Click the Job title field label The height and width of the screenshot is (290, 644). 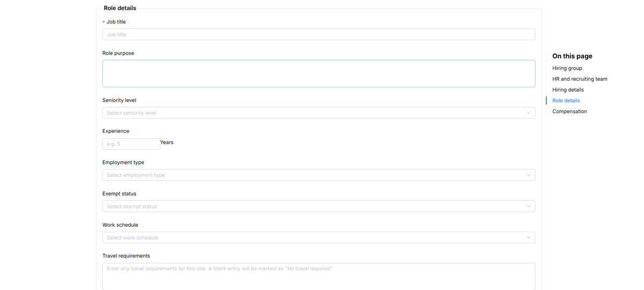tap(116, 22)
